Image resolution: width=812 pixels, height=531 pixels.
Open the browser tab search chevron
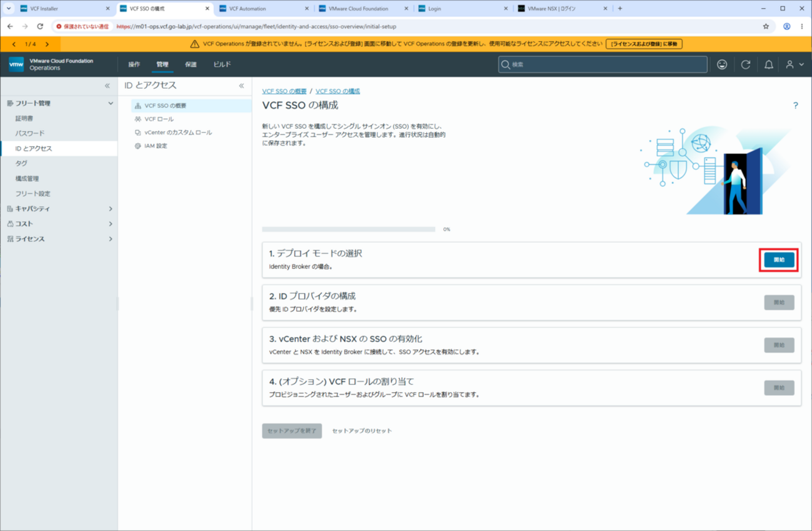(x=9, y=9)
